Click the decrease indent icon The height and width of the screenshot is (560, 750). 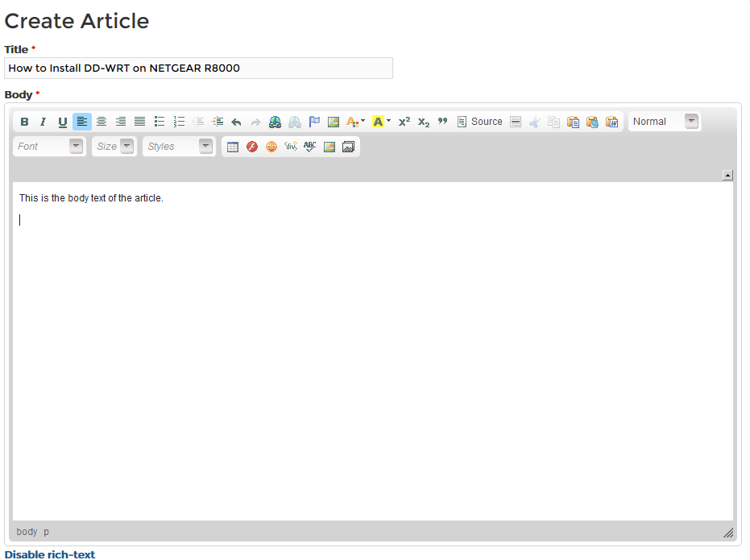pyautogui.click(x=198, y=122)
